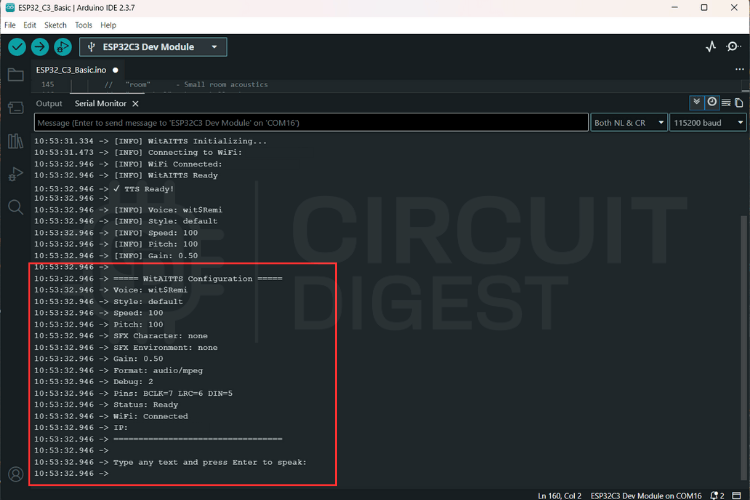
Task: Open the Search sidebar icon
Action: [16, 207]
